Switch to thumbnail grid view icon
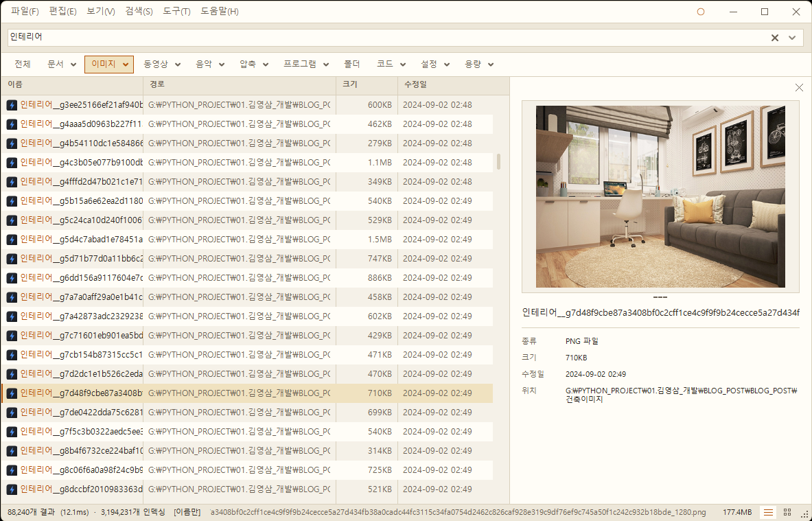The height and width of the screenshot is (521, 812). click(x=787, y=512)
